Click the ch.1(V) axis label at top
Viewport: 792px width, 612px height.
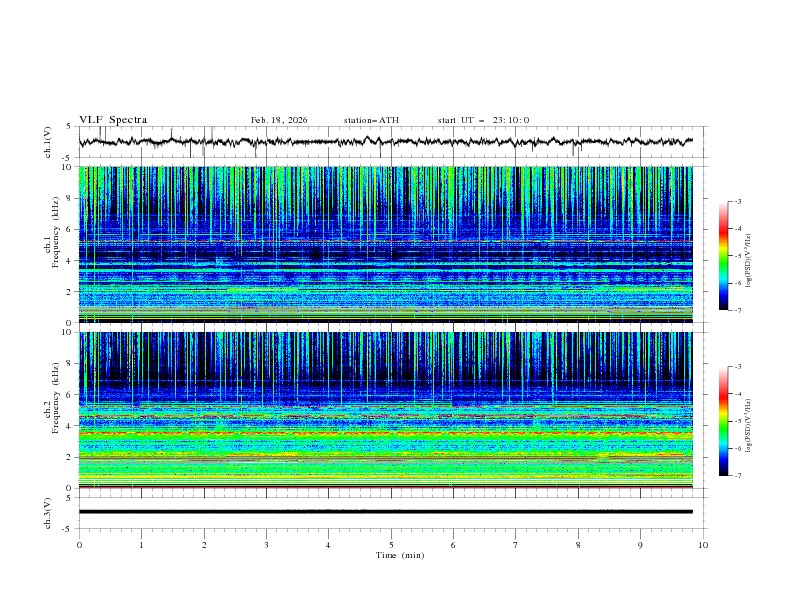(49, 142)
